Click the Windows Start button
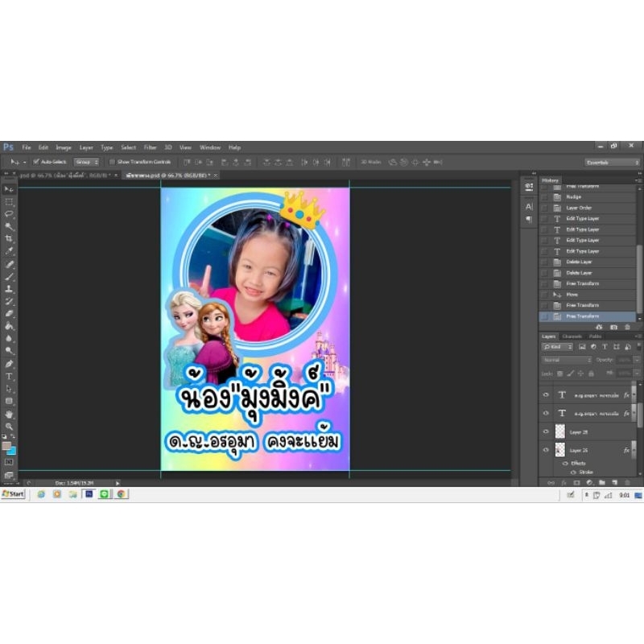The height and width of the screenshot is (644, 644). click(x=13, y=494)
